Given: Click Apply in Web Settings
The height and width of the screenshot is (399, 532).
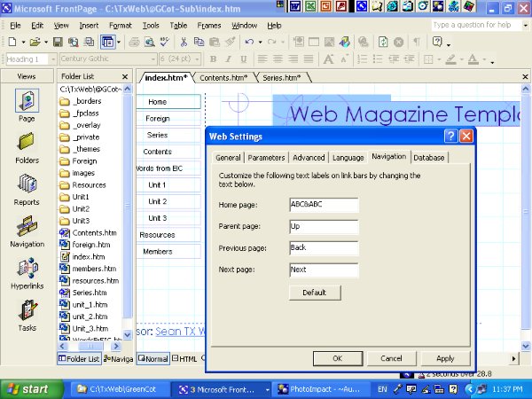Looking at the screenshot, I should [x=445, y=358].
